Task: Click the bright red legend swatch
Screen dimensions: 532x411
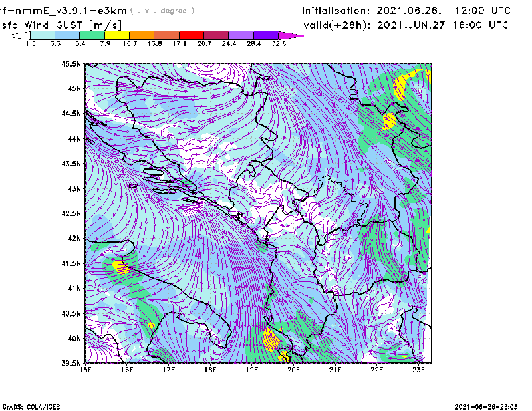Action: (x=192, y=35)
